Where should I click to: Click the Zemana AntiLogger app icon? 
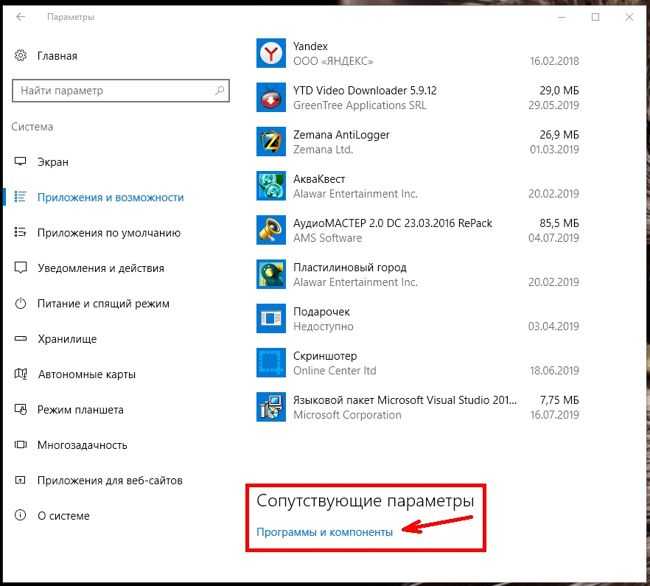(x=271, y=142)
